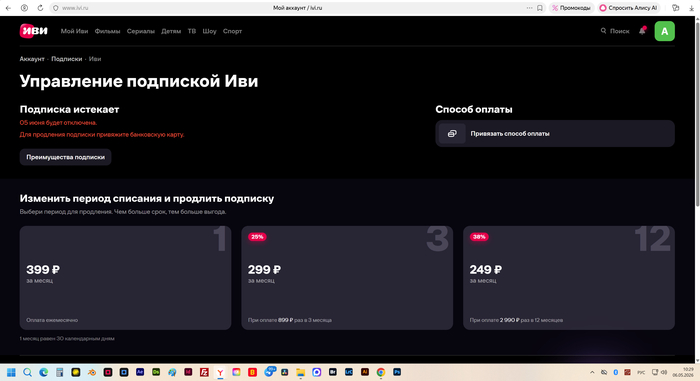The height and width of the screenshot is (381, 700).
Task: Select the 3-month 299 ₽ plan card
Action: (347, 278)
